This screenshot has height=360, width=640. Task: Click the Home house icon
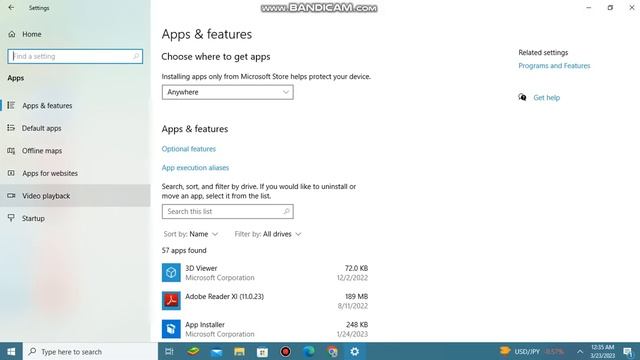point(12,34)
